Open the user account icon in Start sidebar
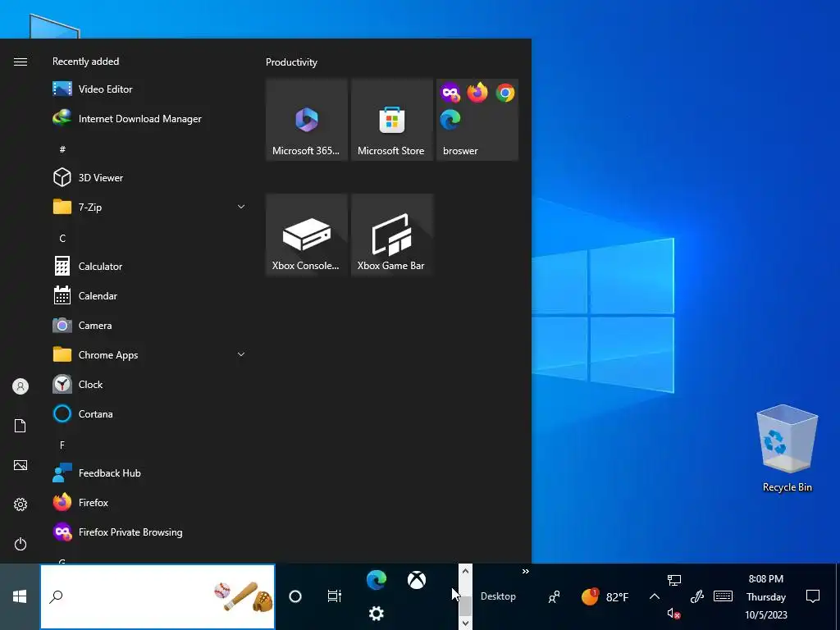This screenshot has width=840, height=630. 21,386
